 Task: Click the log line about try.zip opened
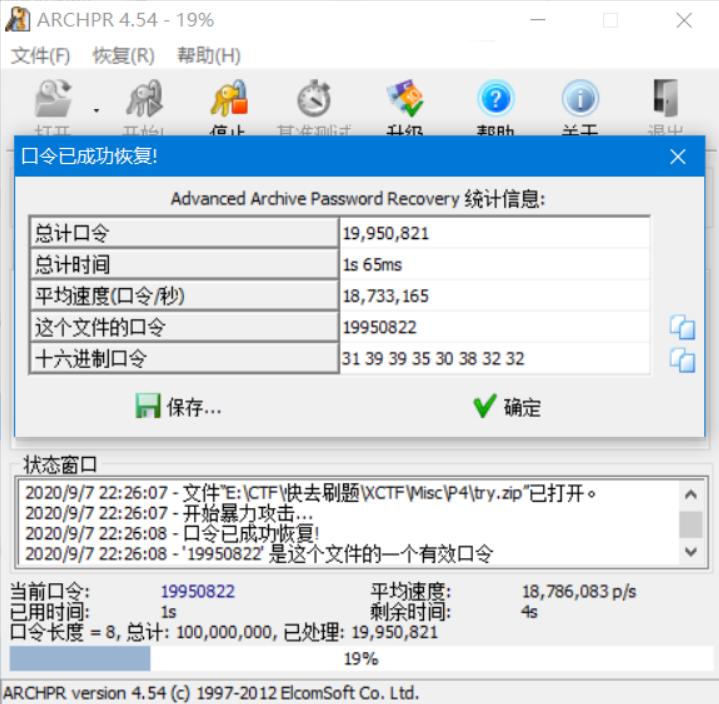[x=310, y=493]
